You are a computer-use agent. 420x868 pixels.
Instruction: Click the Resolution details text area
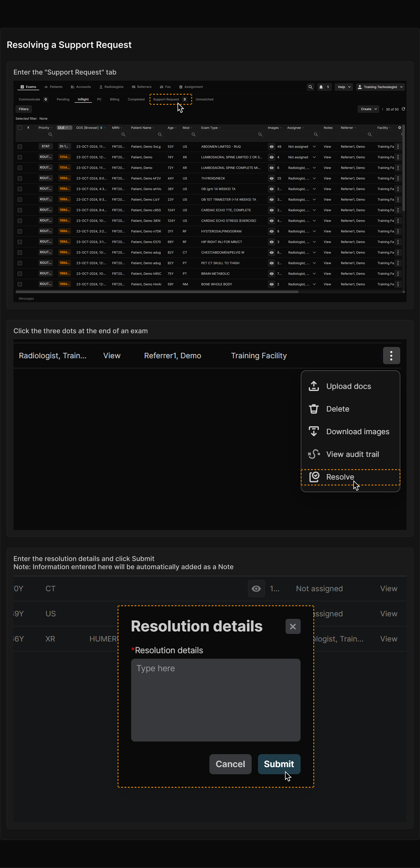[216, 700]
